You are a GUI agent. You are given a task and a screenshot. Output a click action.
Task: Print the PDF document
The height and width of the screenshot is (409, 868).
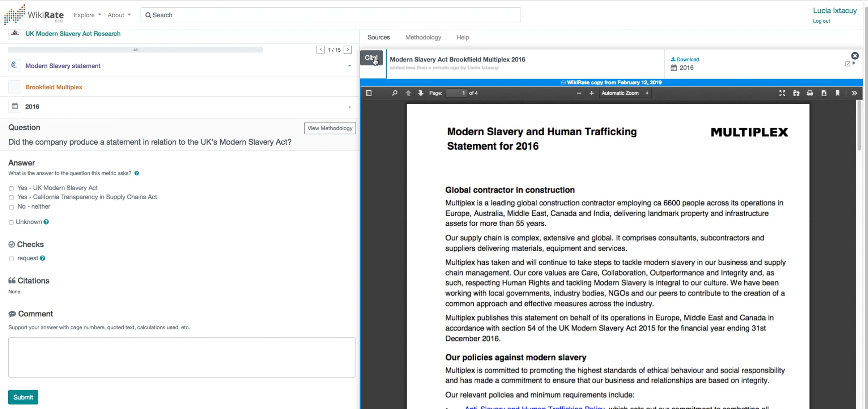[810, 93]
